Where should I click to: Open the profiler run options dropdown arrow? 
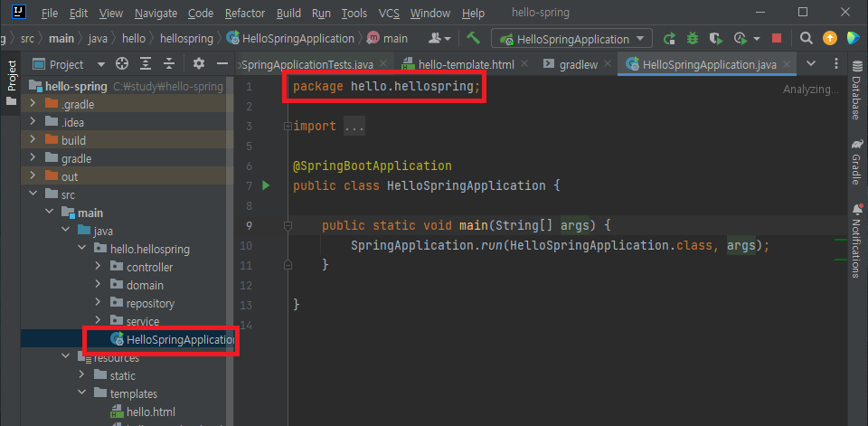[757, 39]
